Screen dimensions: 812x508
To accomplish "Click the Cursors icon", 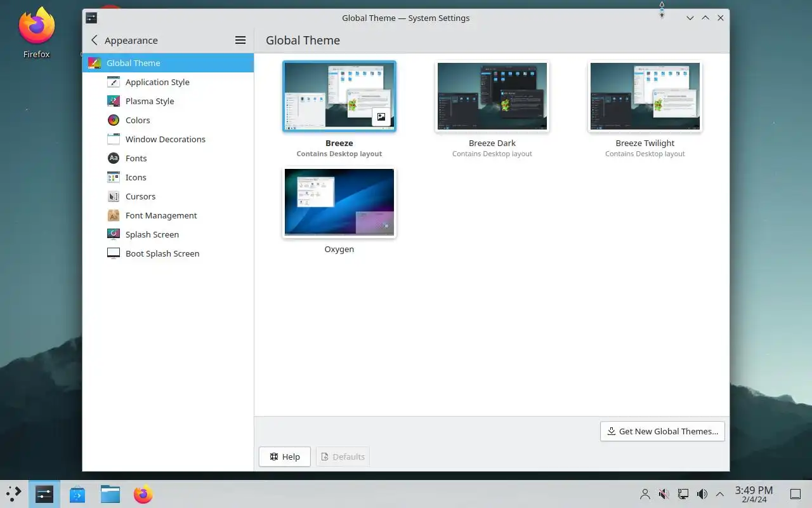I will click(114, 196).
